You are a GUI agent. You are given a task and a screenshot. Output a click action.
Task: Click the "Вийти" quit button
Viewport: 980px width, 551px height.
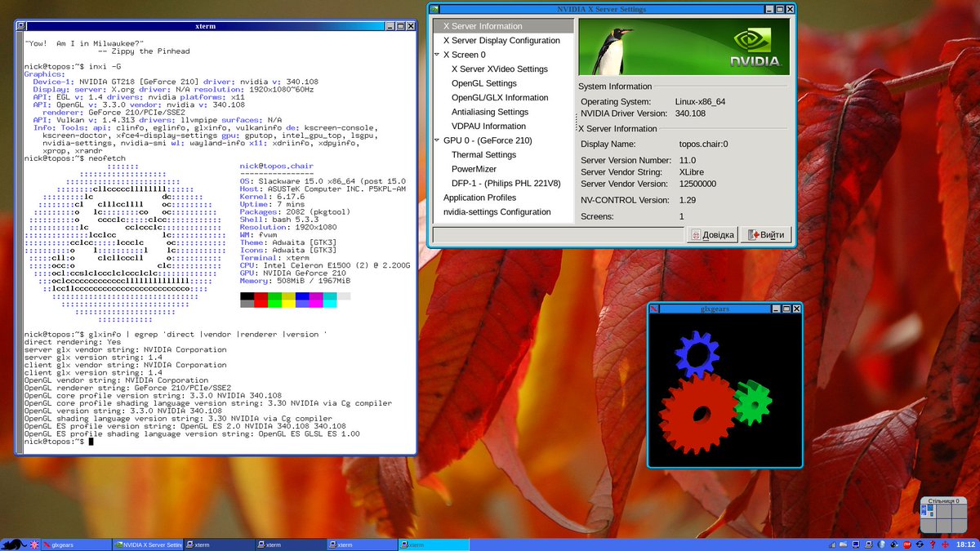pyautogui.click(x=766, y=233)
